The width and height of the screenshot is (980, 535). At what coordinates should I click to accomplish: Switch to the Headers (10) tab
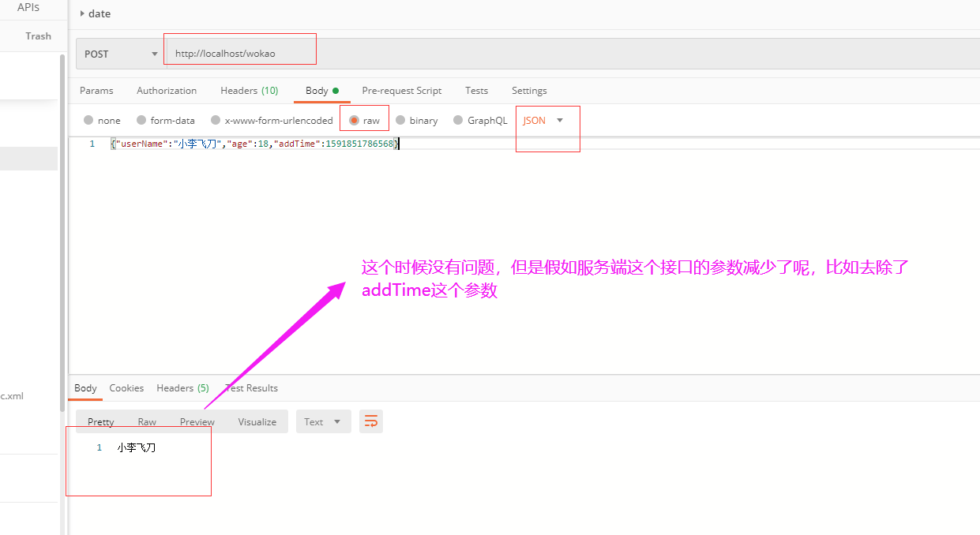pos(249,91)
